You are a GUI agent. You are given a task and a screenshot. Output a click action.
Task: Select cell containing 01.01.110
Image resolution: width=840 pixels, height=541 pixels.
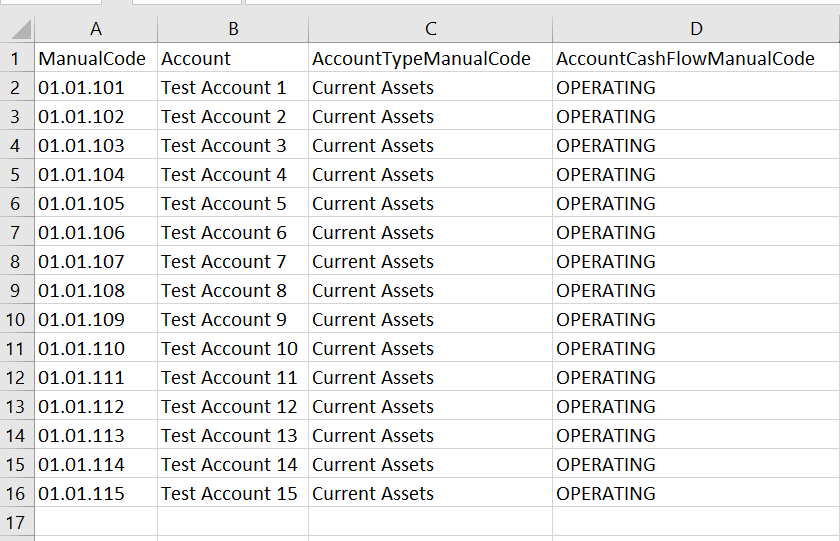click(x=82, y=349)
